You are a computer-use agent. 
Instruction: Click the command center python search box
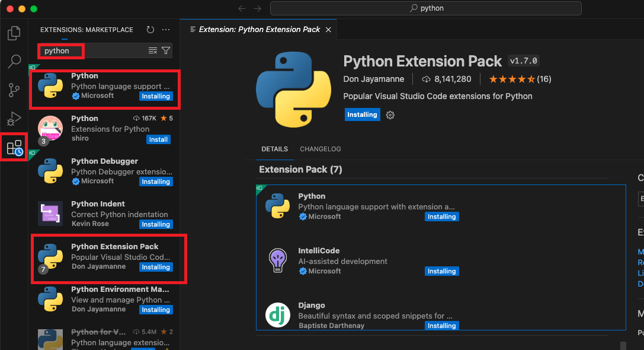pyautogui.click(x=426, y=8)
